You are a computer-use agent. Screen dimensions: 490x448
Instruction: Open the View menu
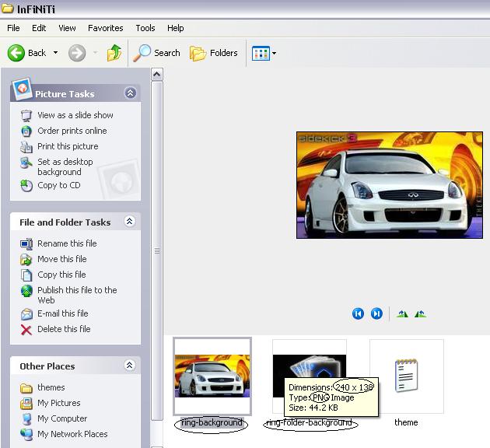[67, 28]
